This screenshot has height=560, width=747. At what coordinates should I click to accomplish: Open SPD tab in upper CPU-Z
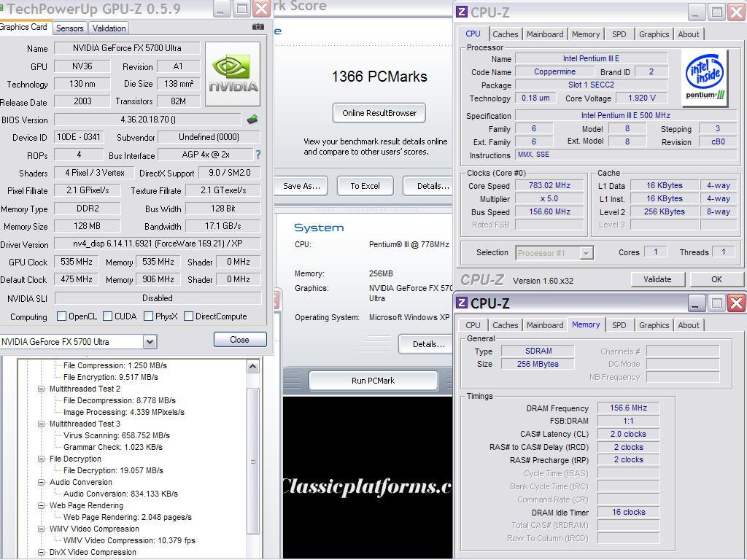point(619,34)
